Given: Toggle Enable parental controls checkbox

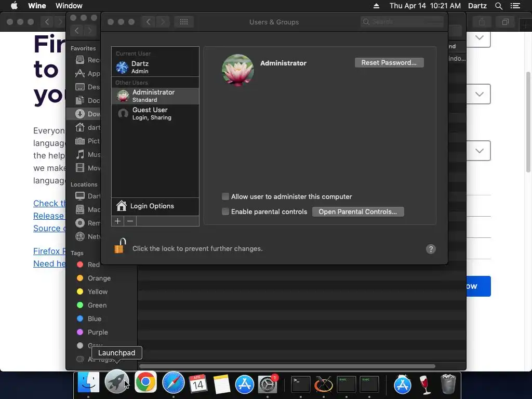Looking at the screenshot, I should 225,212.
